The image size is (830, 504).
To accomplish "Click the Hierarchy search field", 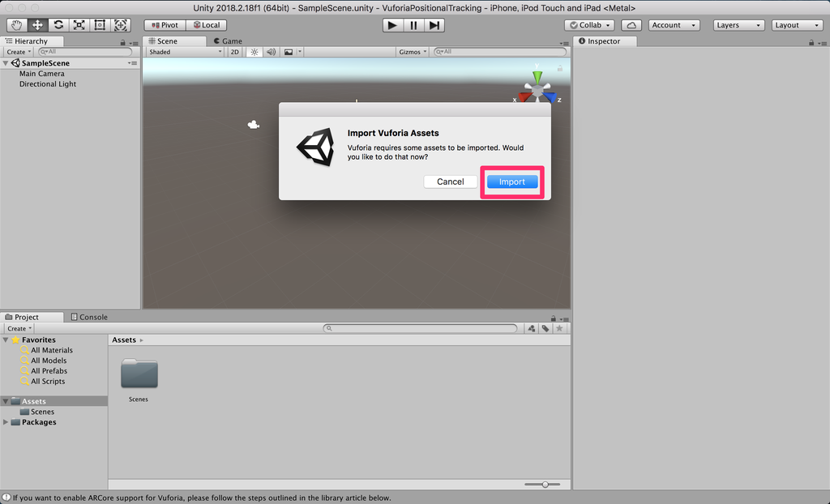I will tap(85, 52).
